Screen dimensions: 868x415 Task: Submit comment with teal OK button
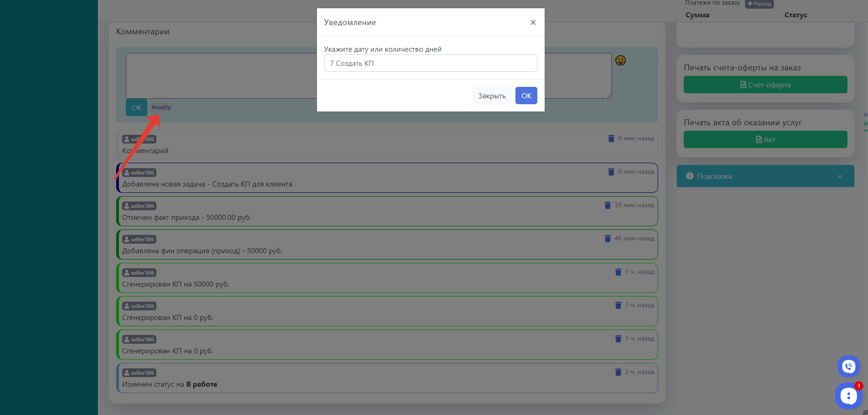pyautogui.click(x=136, y=107)
